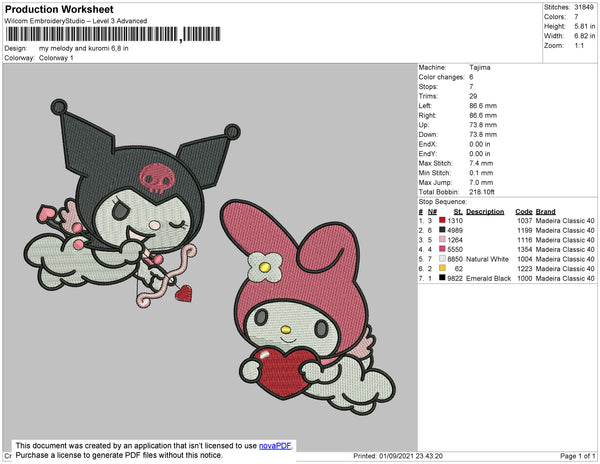Click the 'Code' column header

524,212
